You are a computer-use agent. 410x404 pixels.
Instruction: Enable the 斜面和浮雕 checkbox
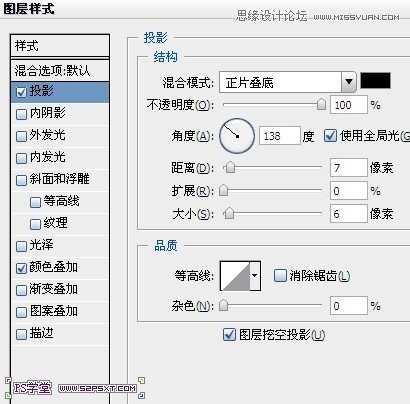(x=21, y=180)
